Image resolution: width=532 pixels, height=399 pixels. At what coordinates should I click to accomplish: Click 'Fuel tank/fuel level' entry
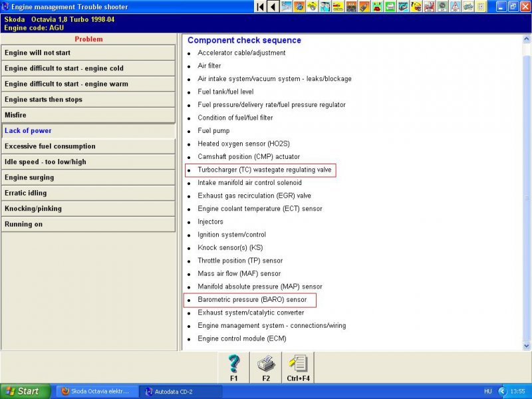pyautogui.click(x=225, y=92)
